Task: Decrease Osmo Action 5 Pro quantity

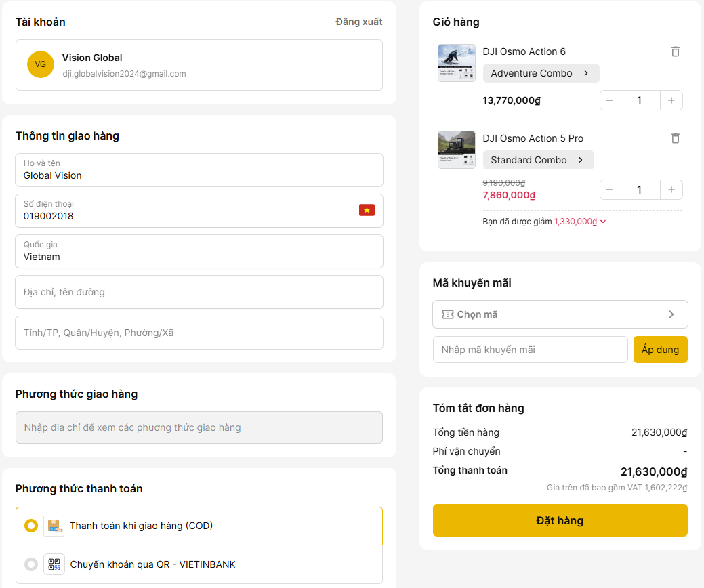Action: [x=609, y=190]
